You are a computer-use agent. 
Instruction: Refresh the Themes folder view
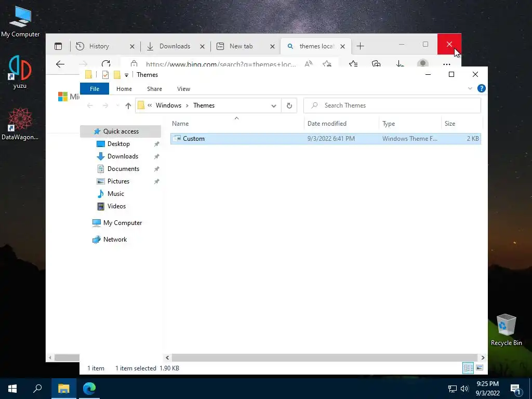pos(289,105)
